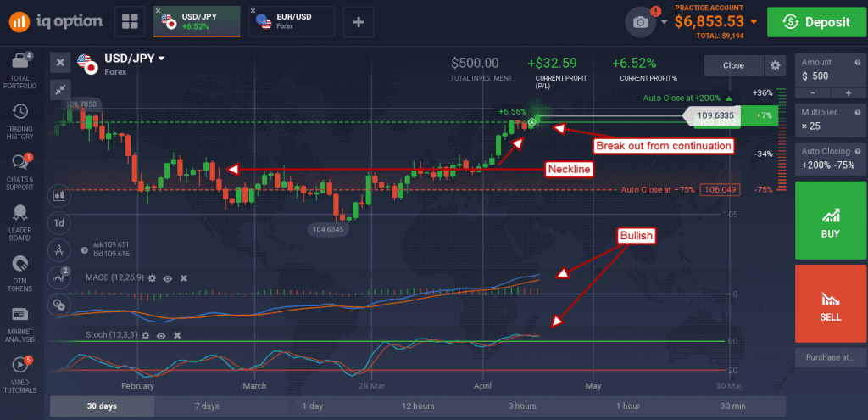The height and width of the screenshot is (420, 868).
Task: Open OTN Tokens section
Action: point(20,273)
